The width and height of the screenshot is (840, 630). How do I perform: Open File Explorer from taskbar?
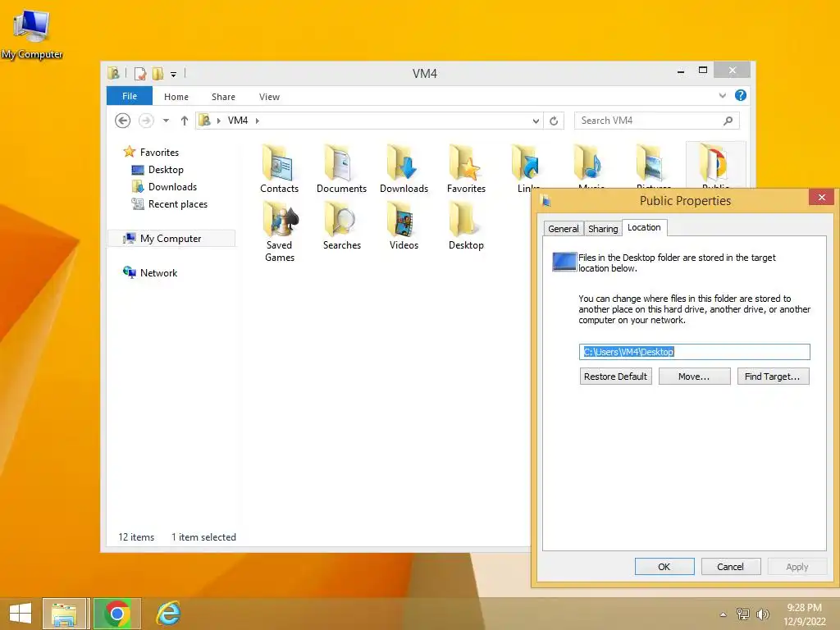click(x=64, y=614)
